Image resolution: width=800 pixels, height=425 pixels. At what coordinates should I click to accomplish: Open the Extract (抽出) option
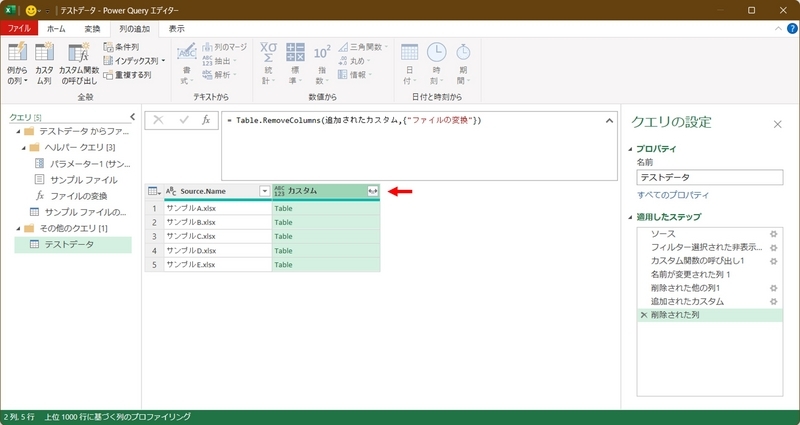(x=220, y=61)
